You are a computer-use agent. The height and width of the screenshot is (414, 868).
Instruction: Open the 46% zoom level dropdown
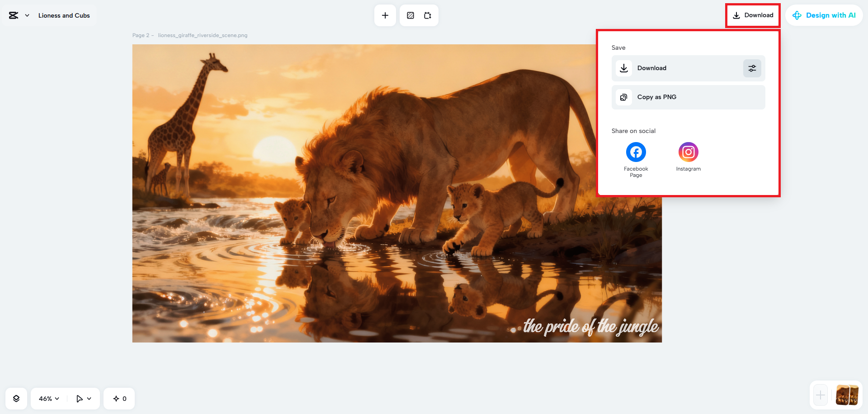click(48, 398)
